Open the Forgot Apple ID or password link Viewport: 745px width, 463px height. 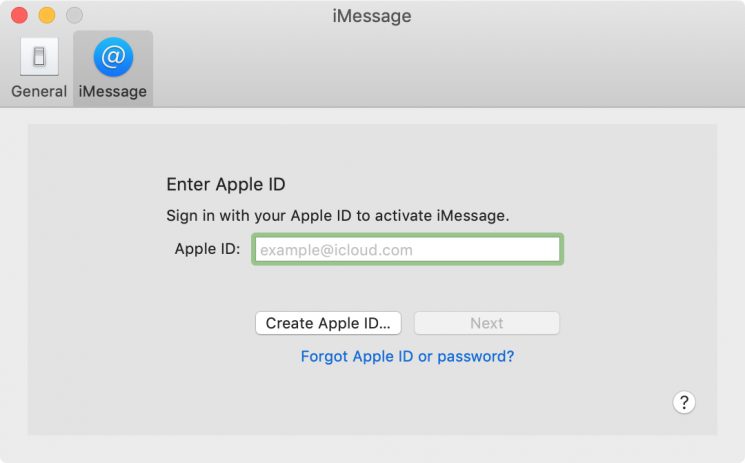coord(407,355)
